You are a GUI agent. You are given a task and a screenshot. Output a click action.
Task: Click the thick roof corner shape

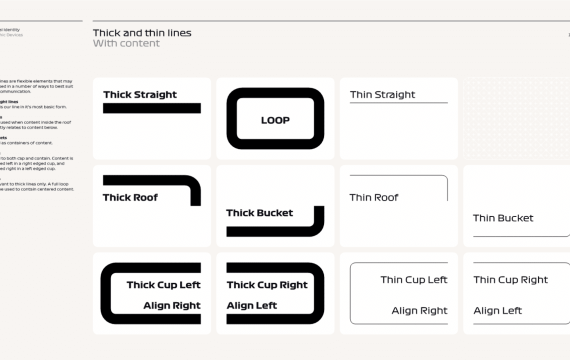152,191
